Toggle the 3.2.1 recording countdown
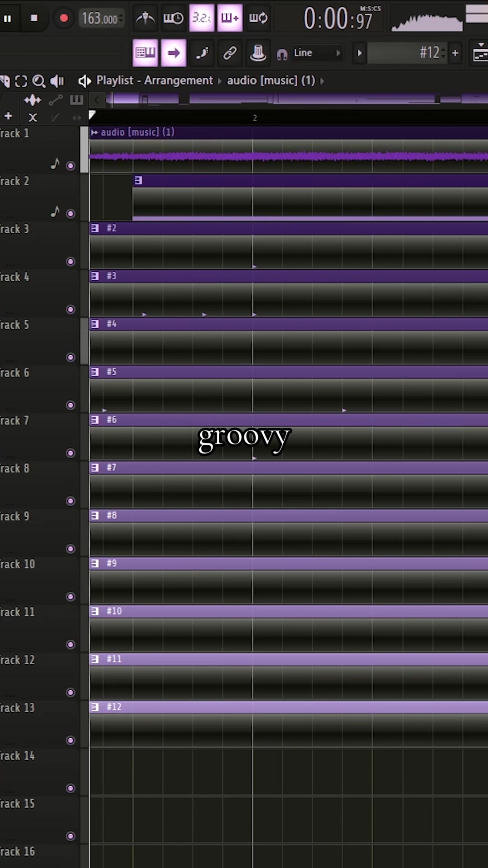 [x=202, y=18]
